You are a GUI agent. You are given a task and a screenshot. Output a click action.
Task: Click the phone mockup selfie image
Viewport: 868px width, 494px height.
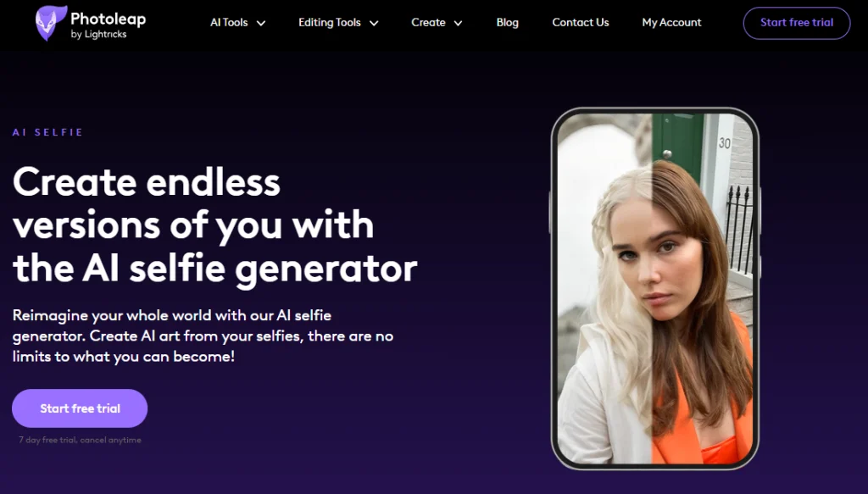click(x=655, y=288)
